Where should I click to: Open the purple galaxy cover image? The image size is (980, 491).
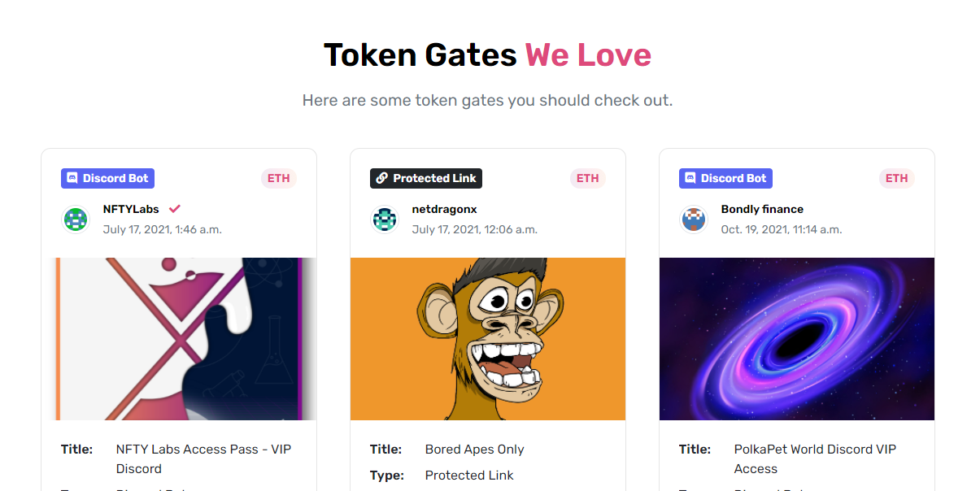797,339
